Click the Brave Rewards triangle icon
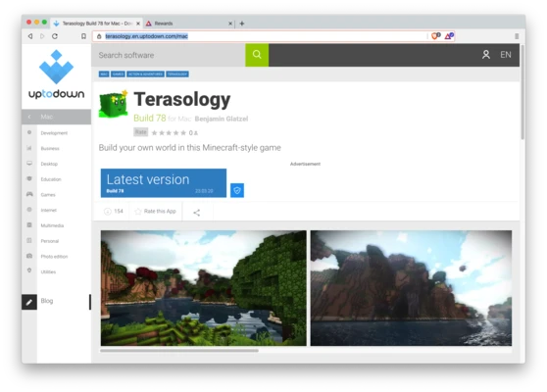 (x=449, y=36)
